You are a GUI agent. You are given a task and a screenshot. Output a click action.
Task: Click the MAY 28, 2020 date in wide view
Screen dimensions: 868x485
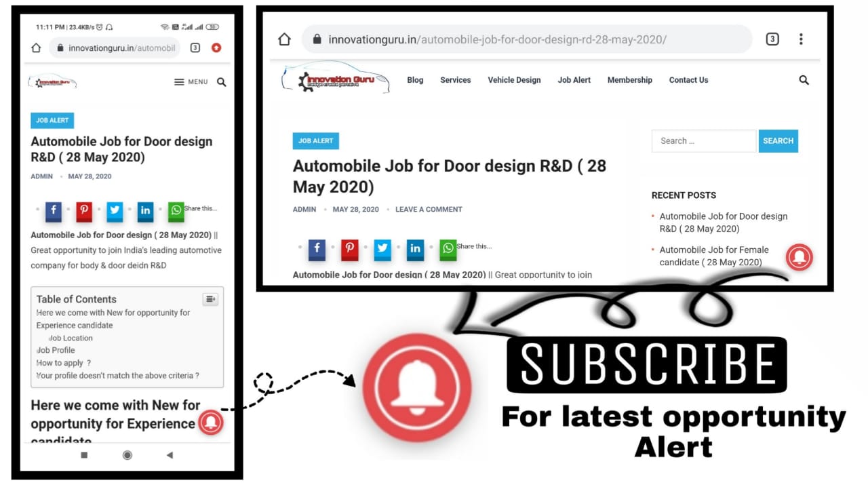[x=356, y=210]
